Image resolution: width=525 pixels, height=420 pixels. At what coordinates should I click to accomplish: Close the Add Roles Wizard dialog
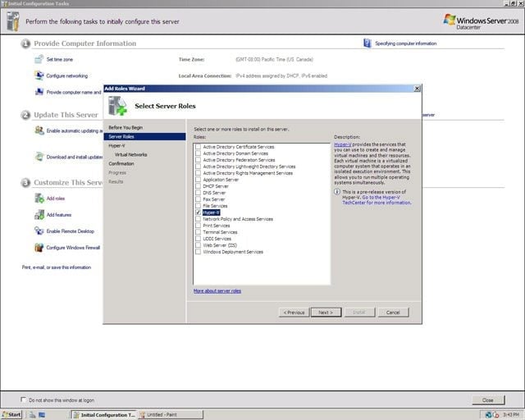tap(417, 89)
